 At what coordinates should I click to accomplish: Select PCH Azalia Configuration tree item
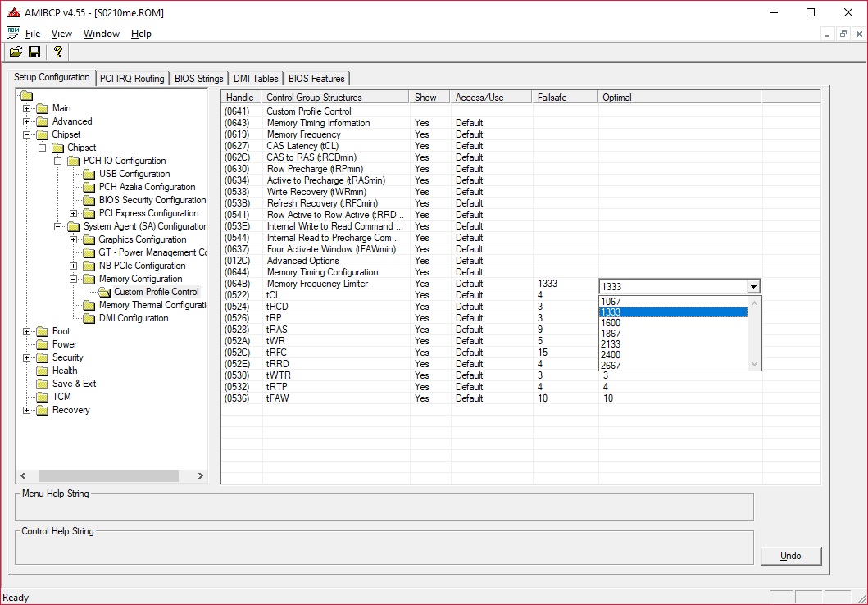pyautogui.click(x=147, y=187)
